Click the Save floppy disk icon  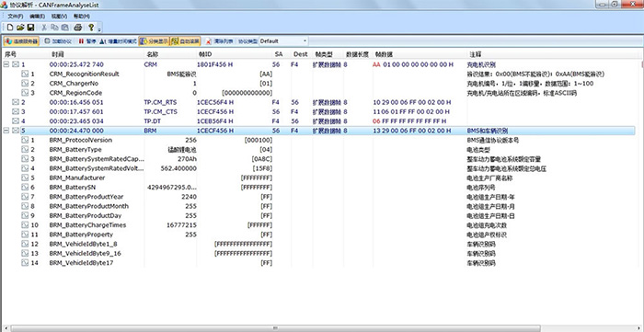[x=30, y=28]
